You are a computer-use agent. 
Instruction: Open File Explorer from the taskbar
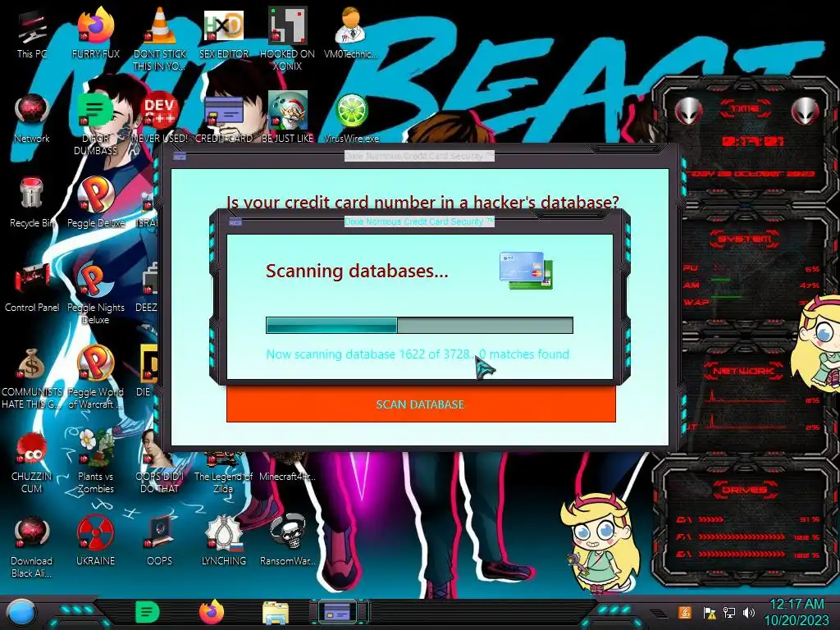click(x=276, y=612)
